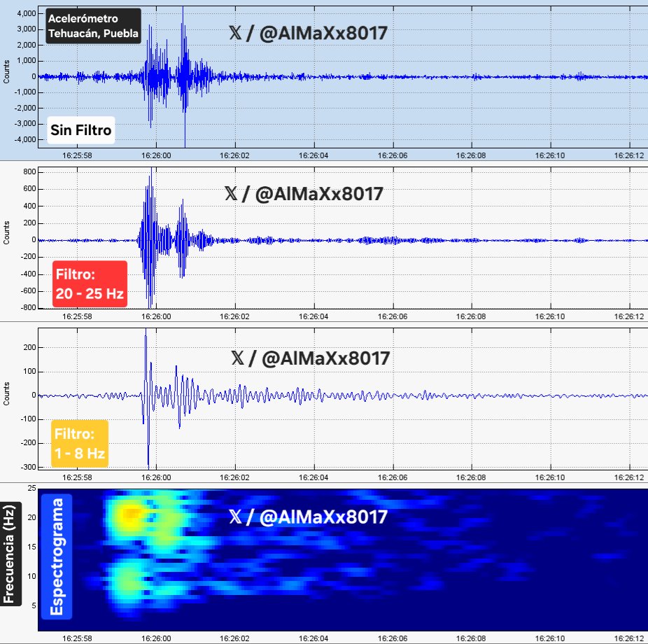The height and width of the screenshot is (644, 648).
Task: Click the 10 Hz tick on spectrogram axis
Action: pyautogui.click(x=31, y=576)
